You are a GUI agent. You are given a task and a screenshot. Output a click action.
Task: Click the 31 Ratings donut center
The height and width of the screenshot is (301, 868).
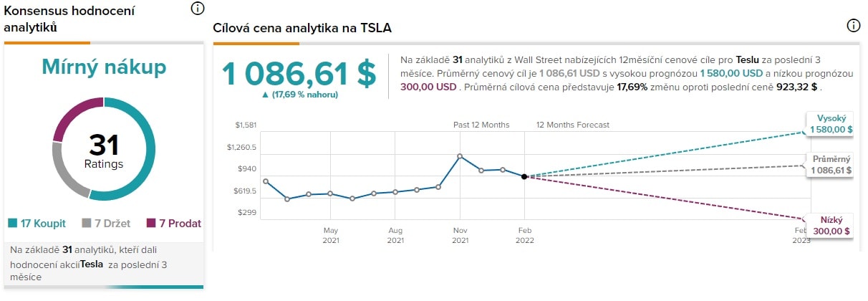(x=104, y=150)
